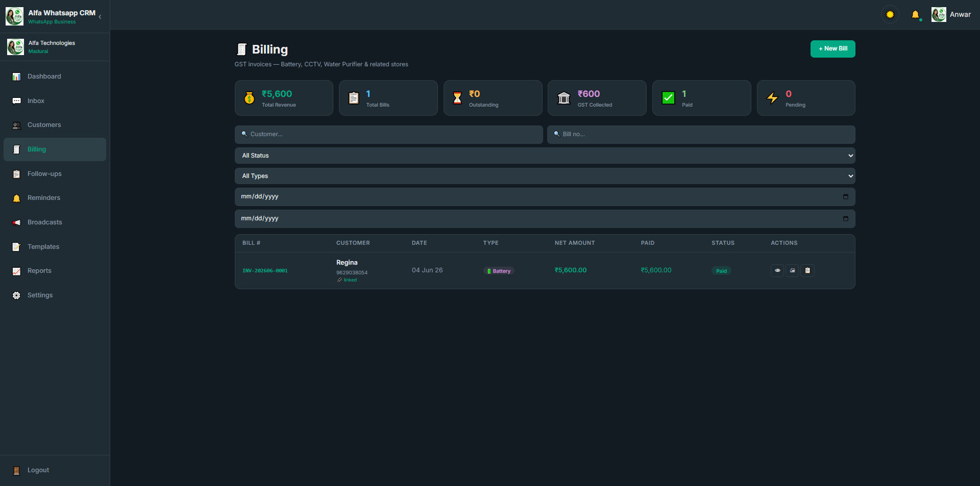Click the Battery type badge
The image size is (980, 486).
[499, 271]
